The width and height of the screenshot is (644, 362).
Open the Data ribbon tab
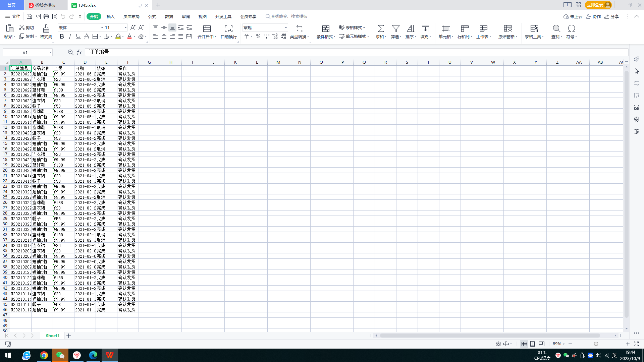(x=169, y=16)
